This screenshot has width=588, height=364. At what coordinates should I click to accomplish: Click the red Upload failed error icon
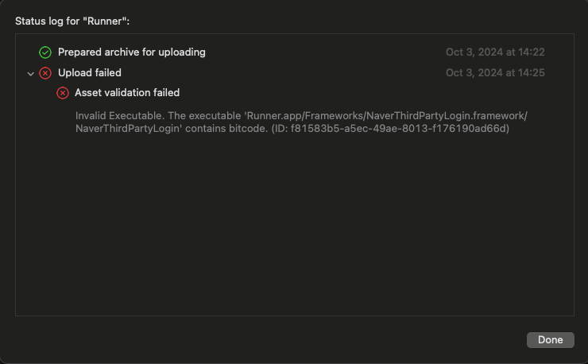(x=45, y=73)
